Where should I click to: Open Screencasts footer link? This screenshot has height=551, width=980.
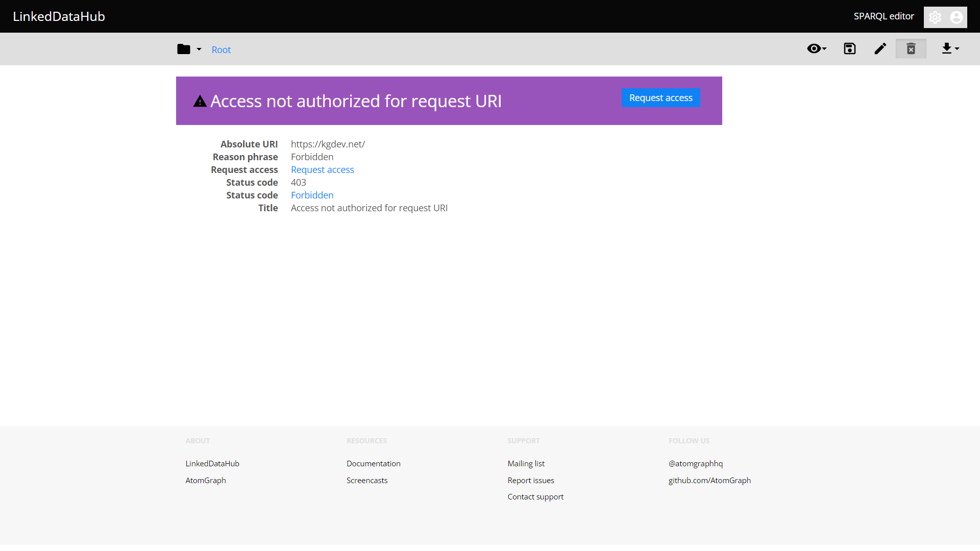[x=367, y=480]
